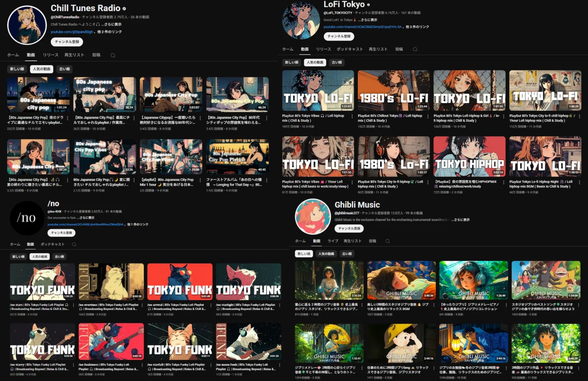This screenshot has width=588, height=381.
Task: Open three-dot menu for LoFi Tokyo 1:31:07 video
Action: click(x=353, y=116)
